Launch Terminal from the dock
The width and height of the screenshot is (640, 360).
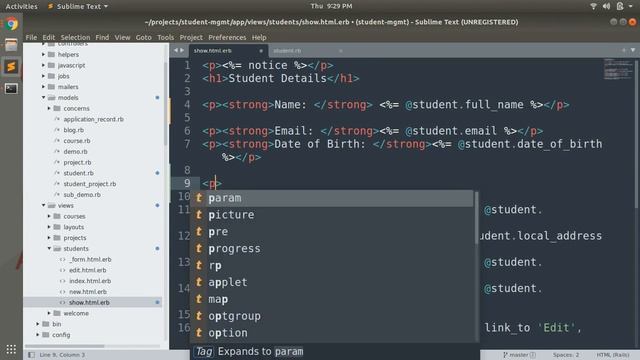11,88
